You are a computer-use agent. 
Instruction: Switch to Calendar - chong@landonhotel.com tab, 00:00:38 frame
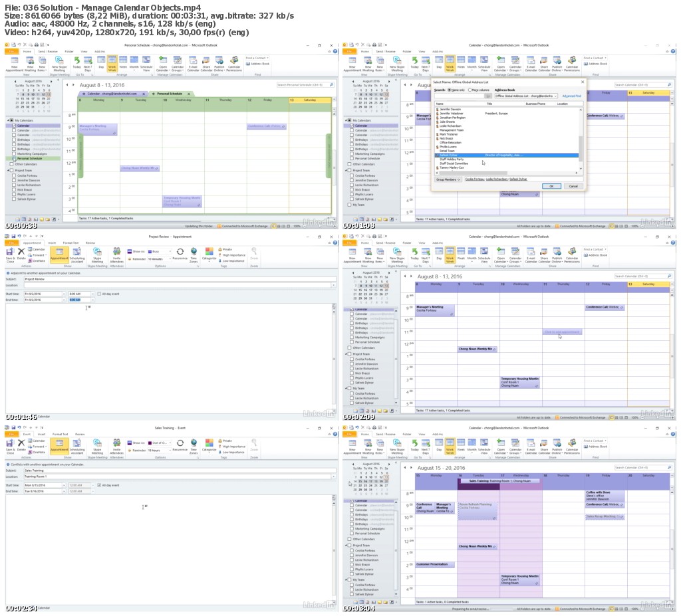pos(112,94)
